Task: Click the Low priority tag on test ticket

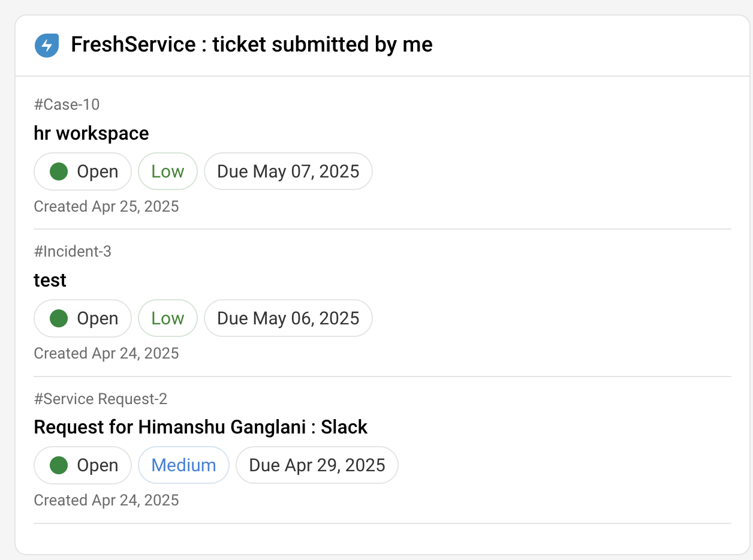Action: [167, 318]
